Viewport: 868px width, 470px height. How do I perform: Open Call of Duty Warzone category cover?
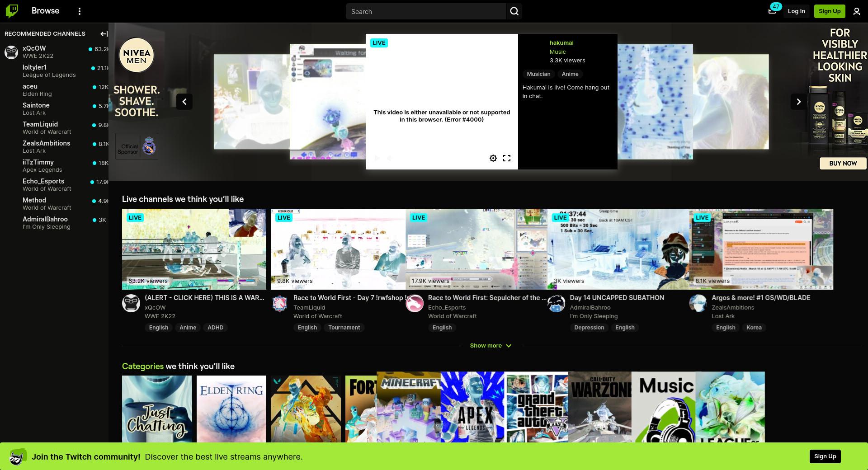600,407
